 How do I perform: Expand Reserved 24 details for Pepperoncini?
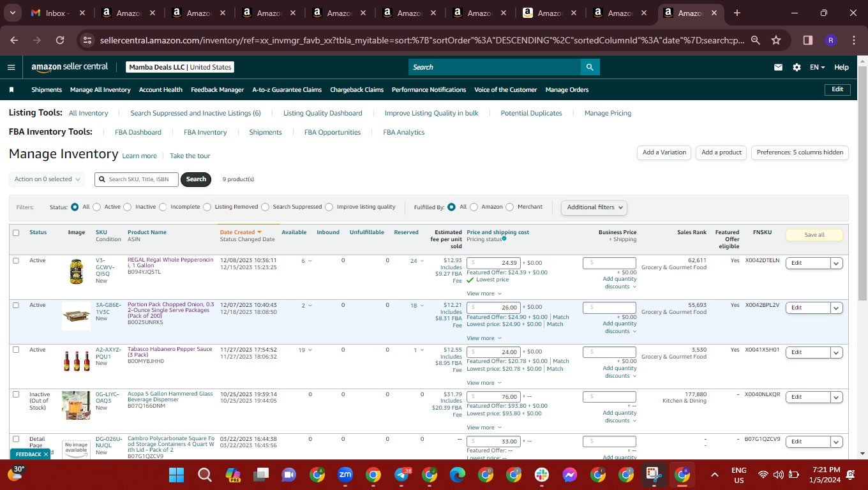pos(417,260)
